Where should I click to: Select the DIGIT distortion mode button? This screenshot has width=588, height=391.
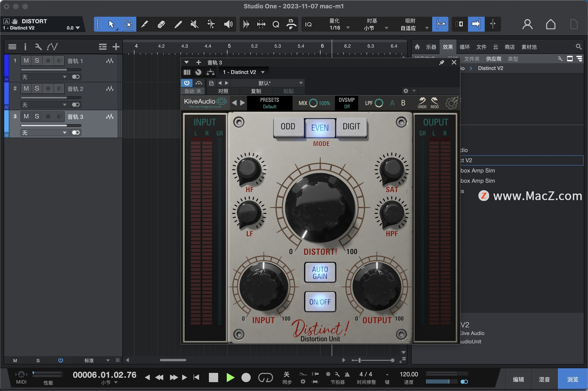tap(351, 127)
